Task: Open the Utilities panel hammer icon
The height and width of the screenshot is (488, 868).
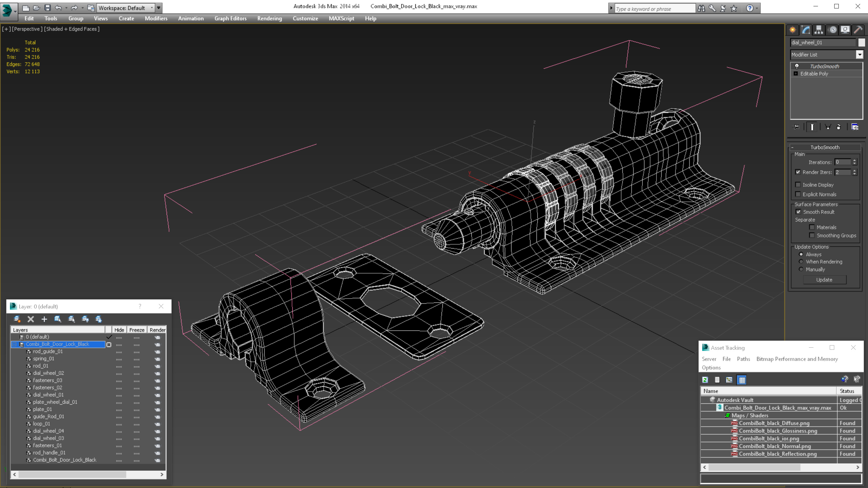Action: (858, 30)
